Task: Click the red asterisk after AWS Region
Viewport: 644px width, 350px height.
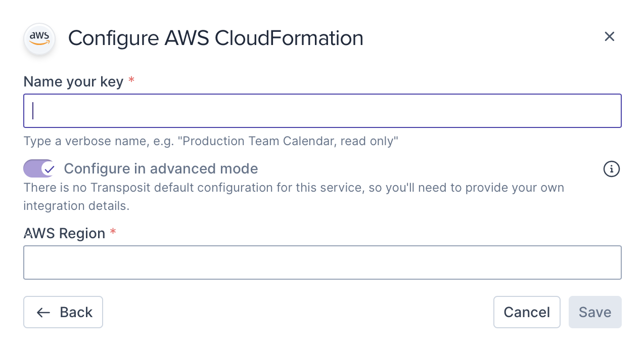Action: (113, 233)
